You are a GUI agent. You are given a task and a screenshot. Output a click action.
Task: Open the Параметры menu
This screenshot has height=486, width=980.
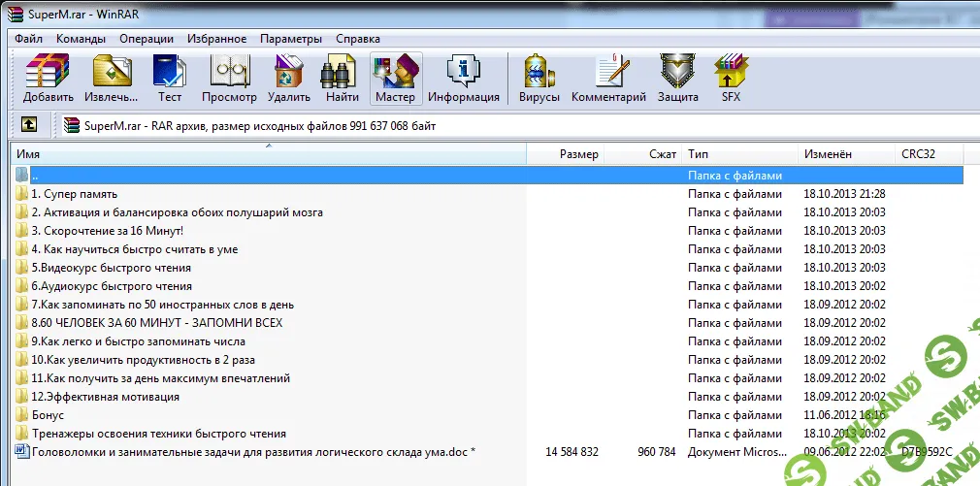point(290,39)
